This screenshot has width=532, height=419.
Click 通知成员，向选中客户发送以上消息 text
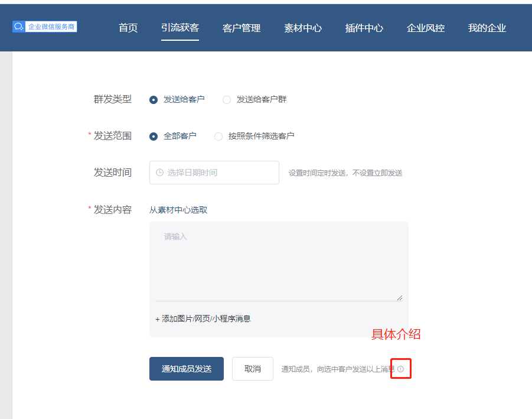[x=338, y=369]
